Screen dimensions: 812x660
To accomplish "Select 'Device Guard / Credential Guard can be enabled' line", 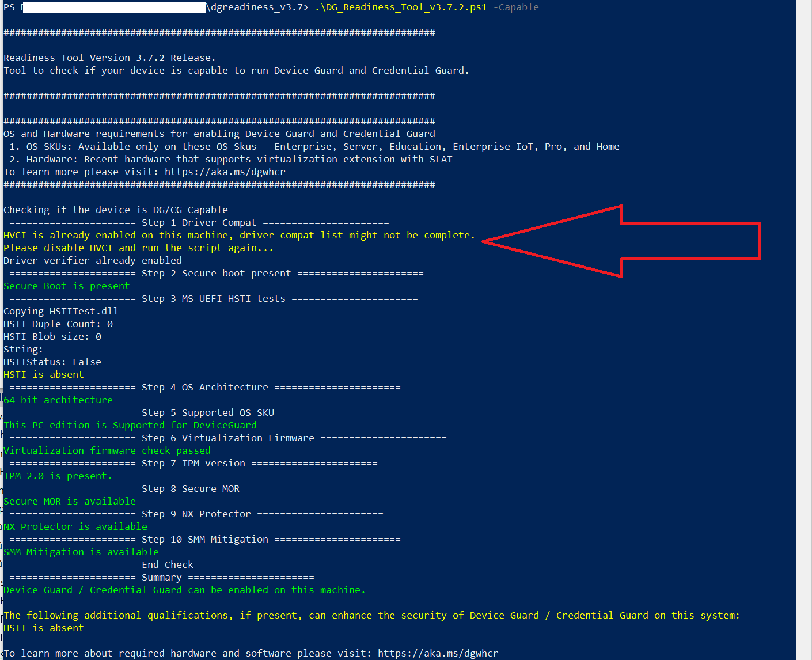I will [185, 590].
